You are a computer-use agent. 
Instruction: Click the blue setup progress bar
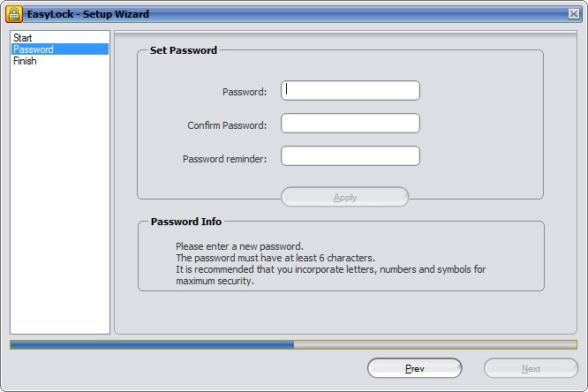152,344
